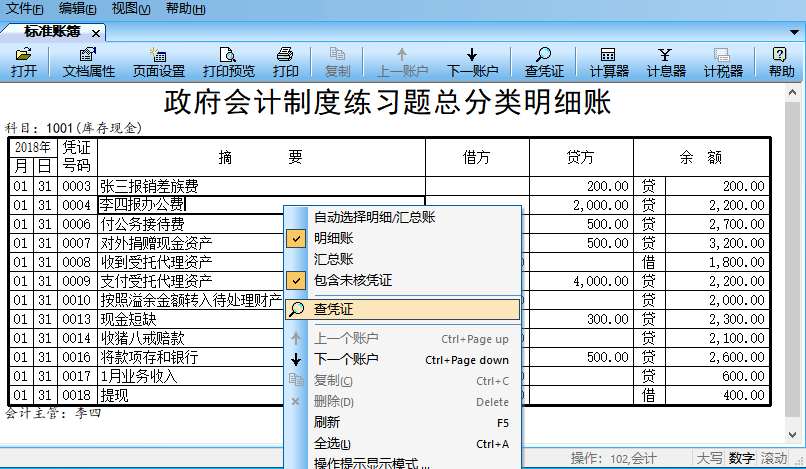Viewport: 806px width, 469px height.
Task: Click the 数字 status bar indicator
Action: click(x=741, y=458)
